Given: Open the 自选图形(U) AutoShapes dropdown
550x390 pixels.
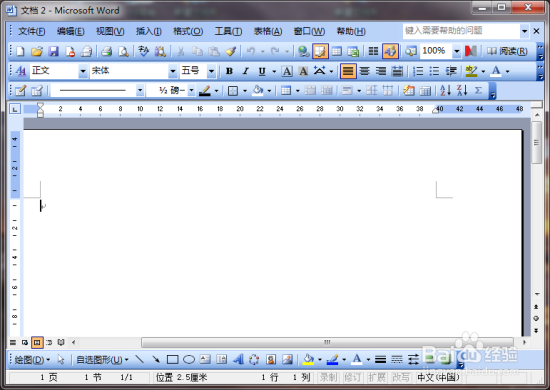Looking at the screenshot, I should (x=102, y=360).
